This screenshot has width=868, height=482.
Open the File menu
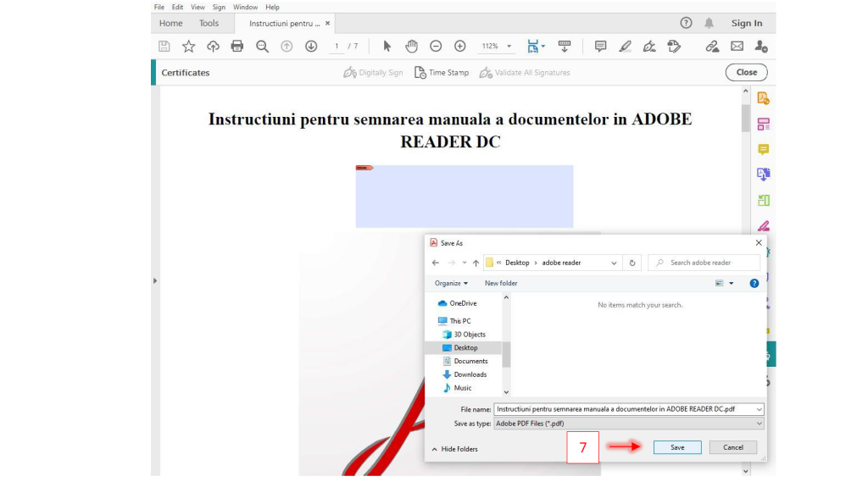159,7
